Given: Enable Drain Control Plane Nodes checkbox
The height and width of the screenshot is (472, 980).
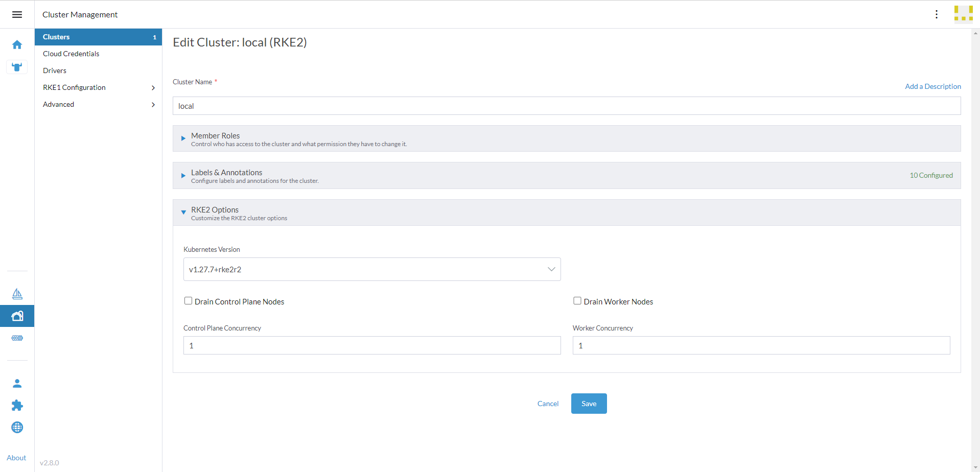Looking at the screenshot, I should tap(188, 301).
